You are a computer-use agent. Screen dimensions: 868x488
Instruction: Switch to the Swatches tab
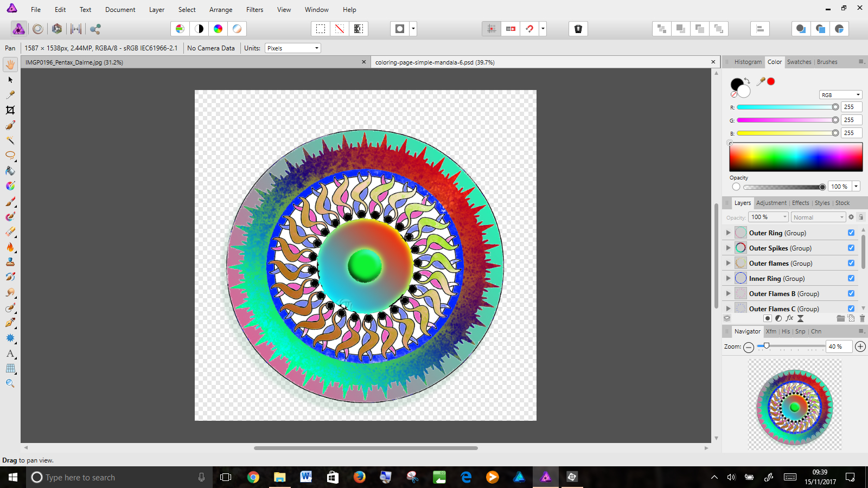[x=799, y=62]
